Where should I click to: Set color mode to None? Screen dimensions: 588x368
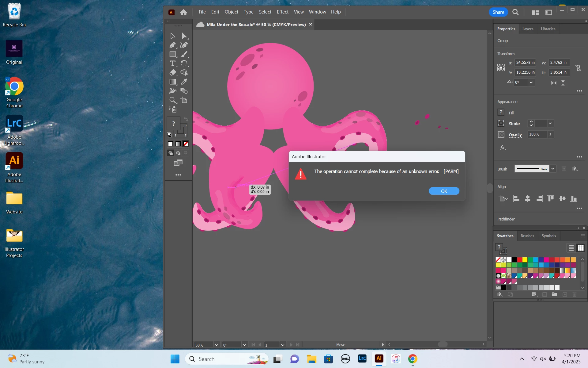(186, 144)
